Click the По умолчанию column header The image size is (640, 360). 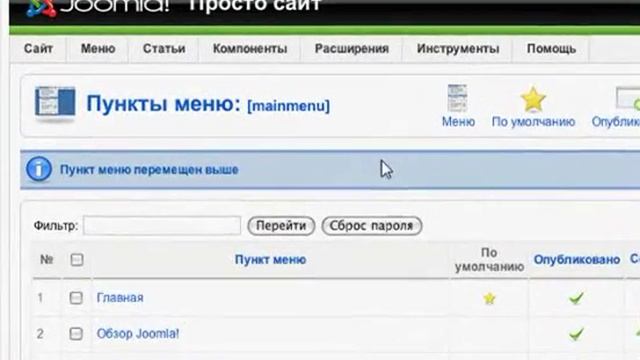click(489, 260)
